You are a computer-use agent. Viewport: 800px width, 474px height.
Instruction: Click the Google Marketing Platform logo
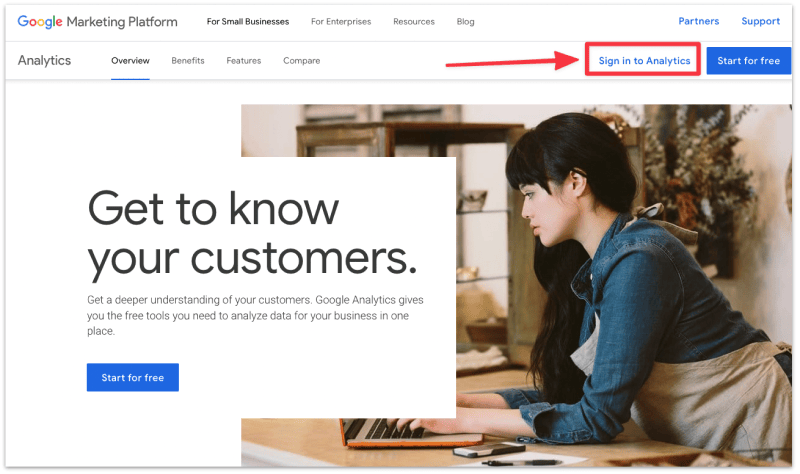pos(97,21)
